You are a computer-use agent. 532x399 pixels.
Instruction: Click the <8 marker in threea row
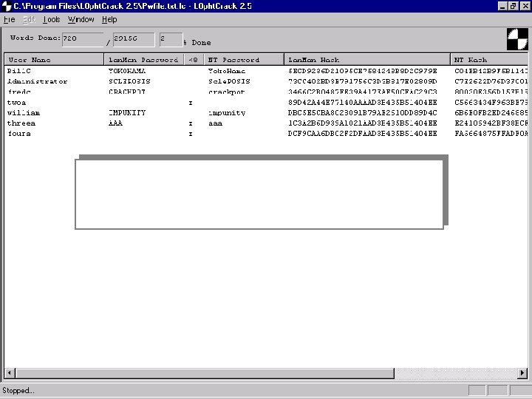coord(191,123)
